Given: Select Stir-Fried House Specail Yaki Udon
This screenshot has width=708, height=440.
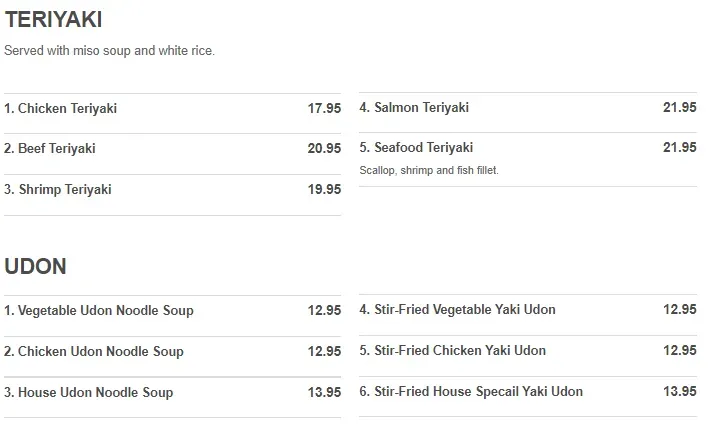Looking at the screenshot, I should (471, 392).
